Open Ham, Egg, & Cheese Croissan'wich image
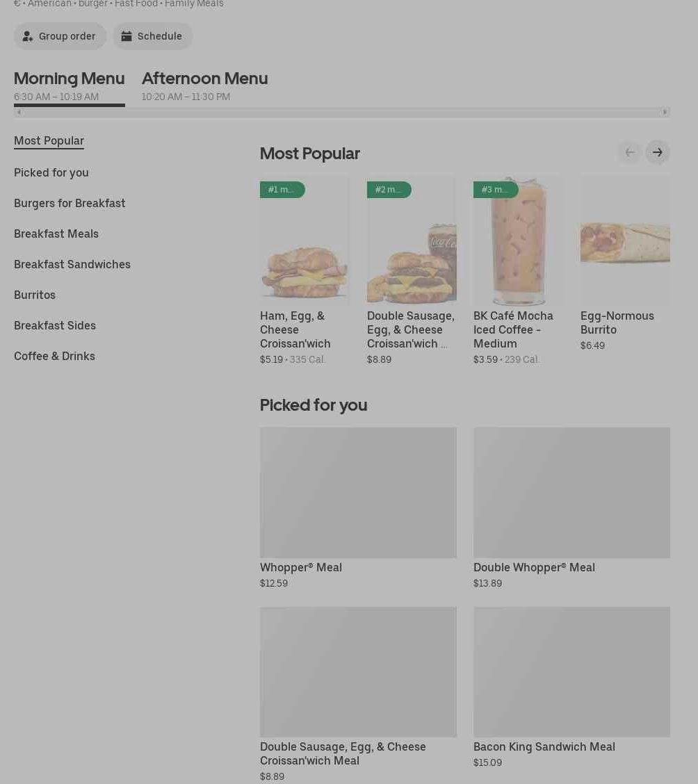Image resolution: width=698 pixels, height=784 pixels. tap(305, 240)
